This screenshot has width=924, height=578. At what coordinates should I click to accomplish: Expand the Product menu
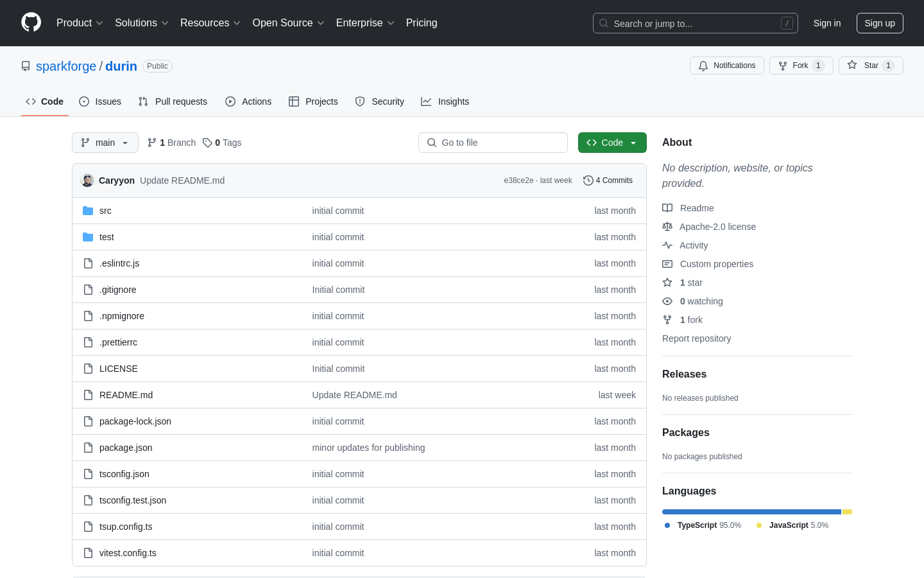pyautogui.click(x=80, y=23)
